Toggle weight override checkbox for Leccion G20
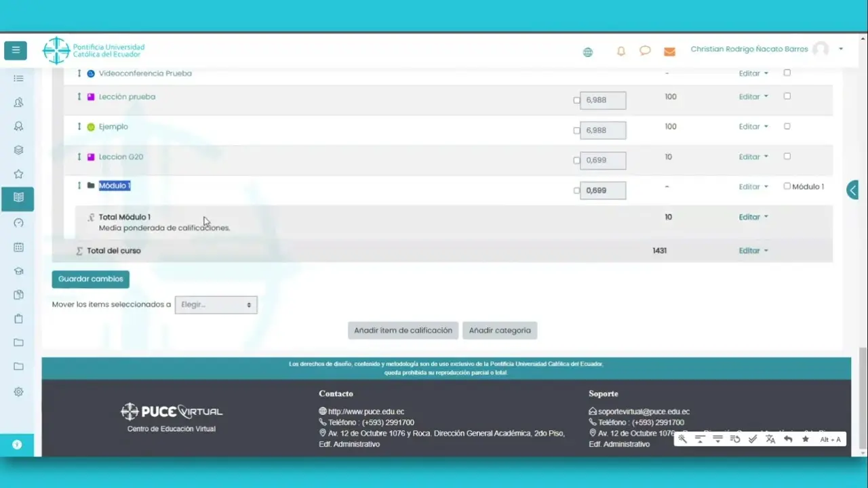This screenshot has height=488, width=868. tap(577, 161)
